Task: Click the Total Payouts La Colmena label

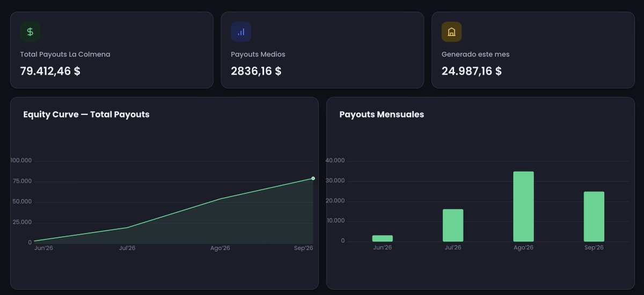Action: tap(65, 54)
